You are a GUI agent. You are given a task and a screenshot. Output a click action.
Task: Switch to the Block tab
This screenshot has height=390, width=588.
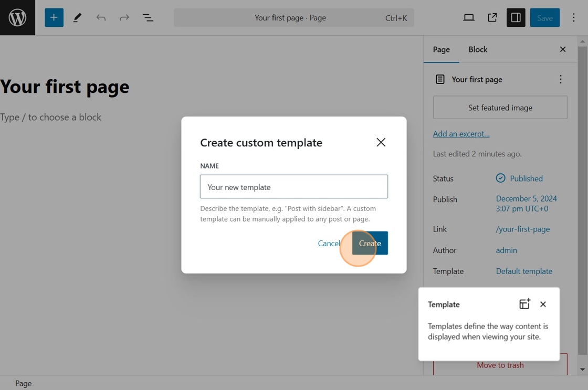click(478, 49)
